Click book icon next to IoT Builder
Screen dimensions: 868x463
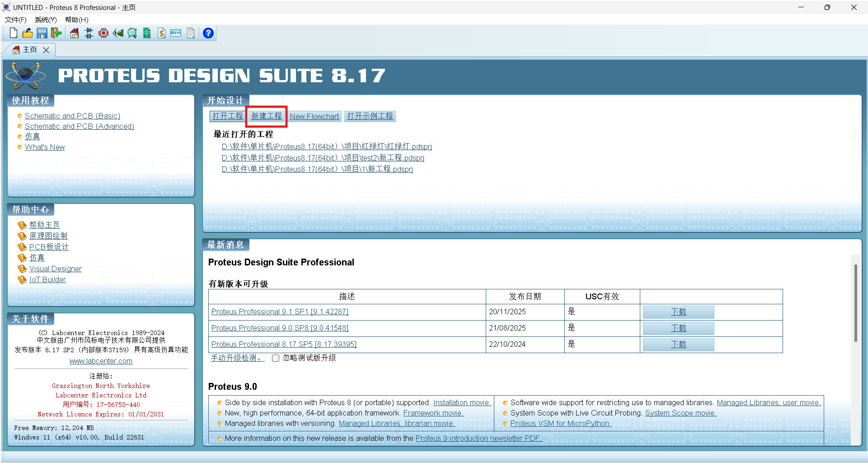[22, 279]
